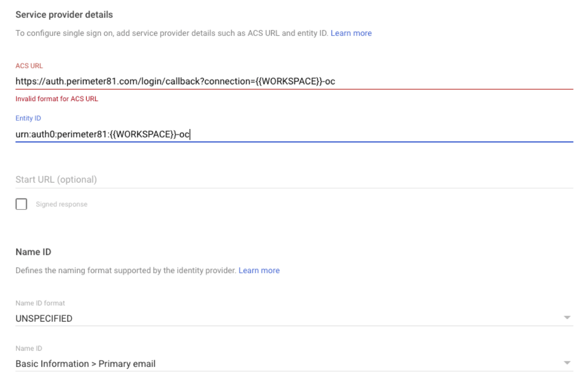Viewport: 588px width, 388px height.
Task: Enable the Signed response checkbox
Action: tap(21, 204)
